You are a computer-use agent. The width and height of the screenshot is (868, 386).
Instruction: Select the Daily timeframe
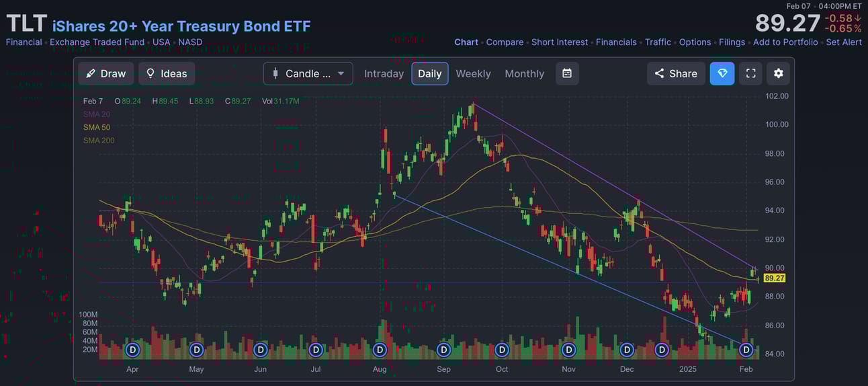tap(430, 73)
